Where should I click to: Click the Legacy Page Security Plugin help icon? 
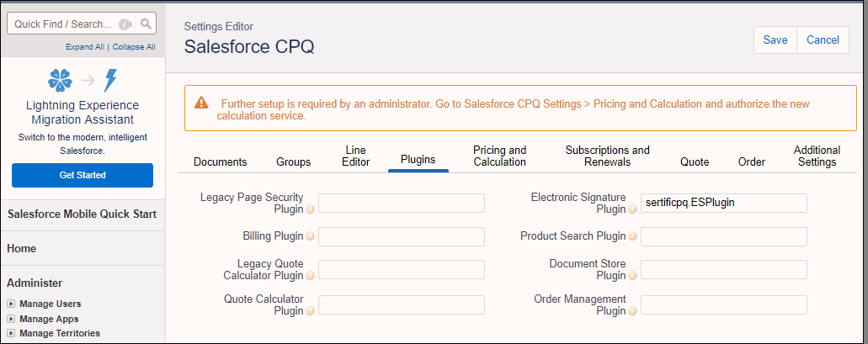(x=310, y=209)
